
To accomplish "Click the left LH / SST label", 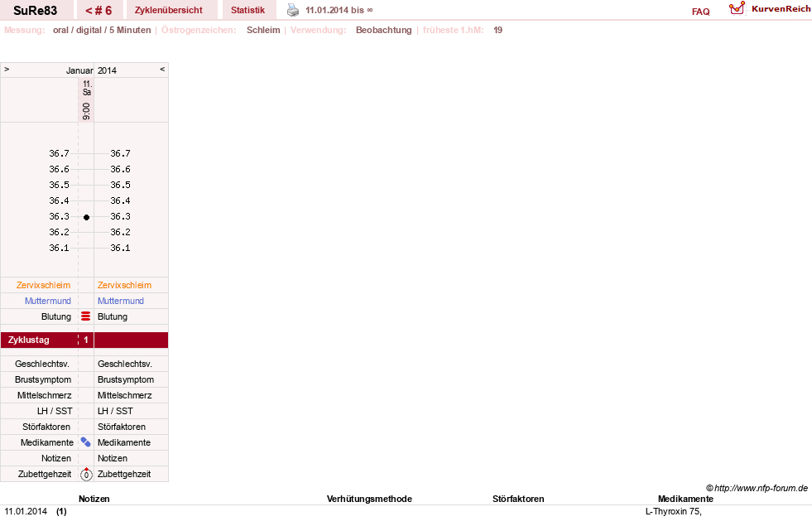I will tap(55, 411).
